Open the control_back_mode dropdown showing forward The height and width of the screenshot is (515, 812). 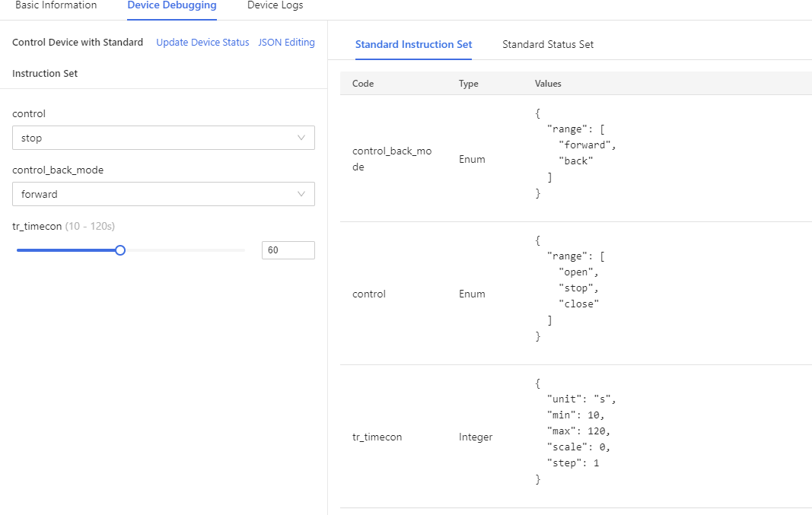[x=164, y=194]
